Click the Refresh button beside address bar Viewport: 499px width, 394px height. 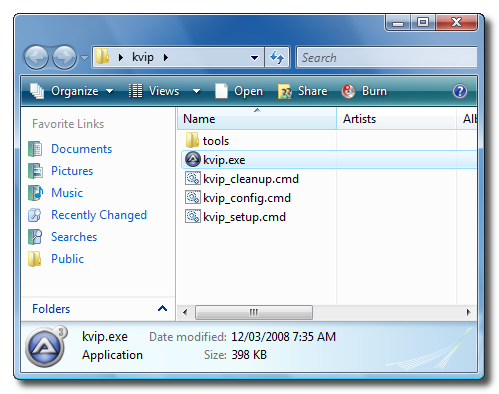tap(277, 57)
